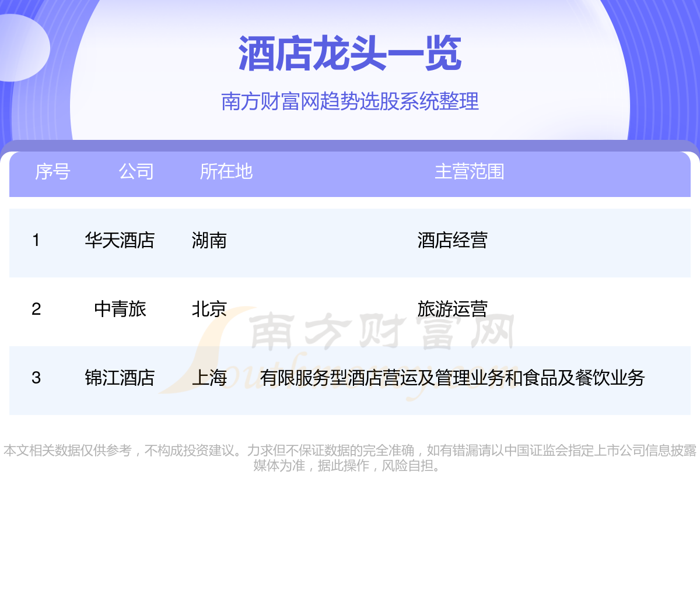Click the title 酒店龙头一览

(x=350, y=54)
